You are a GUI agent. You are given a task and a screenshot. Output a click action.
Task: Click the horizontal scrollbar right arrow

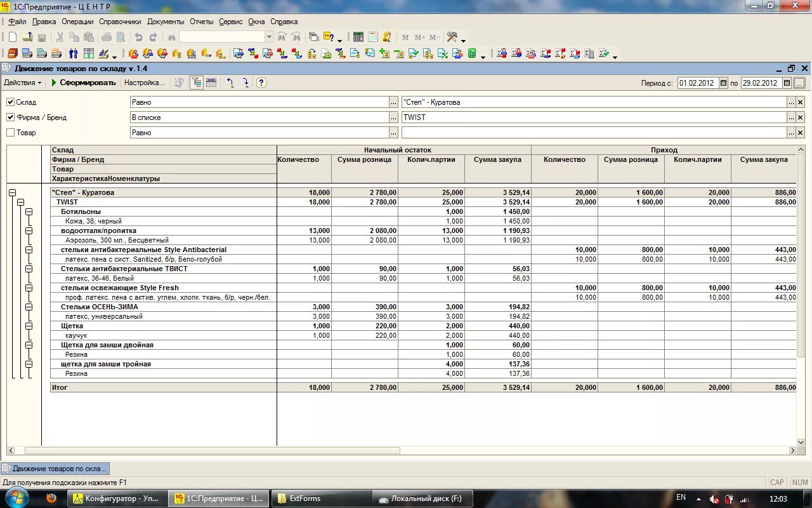tap(792, 450)
